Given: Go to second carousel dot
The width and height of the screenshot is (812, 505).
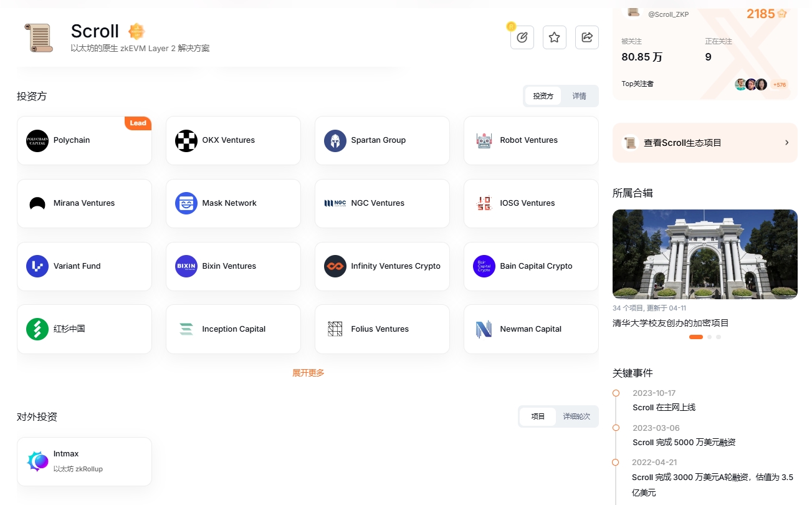Looking at the screenshot, I should pos(709,337).
